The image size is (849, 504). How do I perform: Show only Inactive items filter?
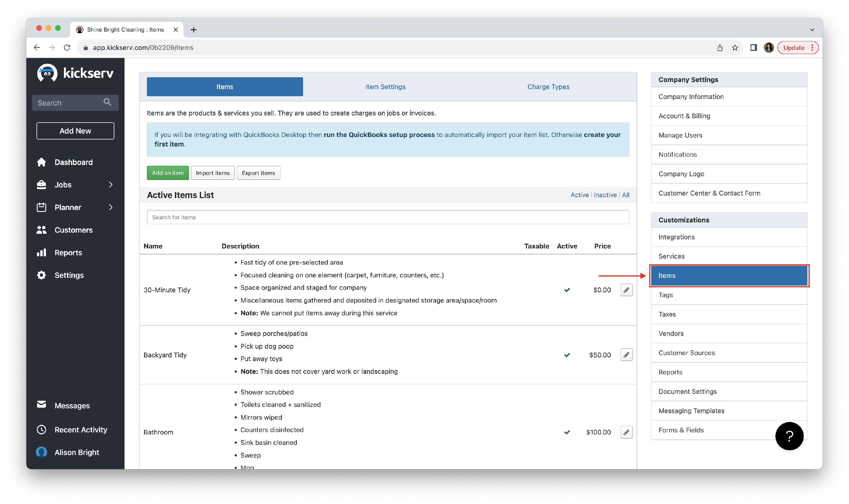(605, 195)
